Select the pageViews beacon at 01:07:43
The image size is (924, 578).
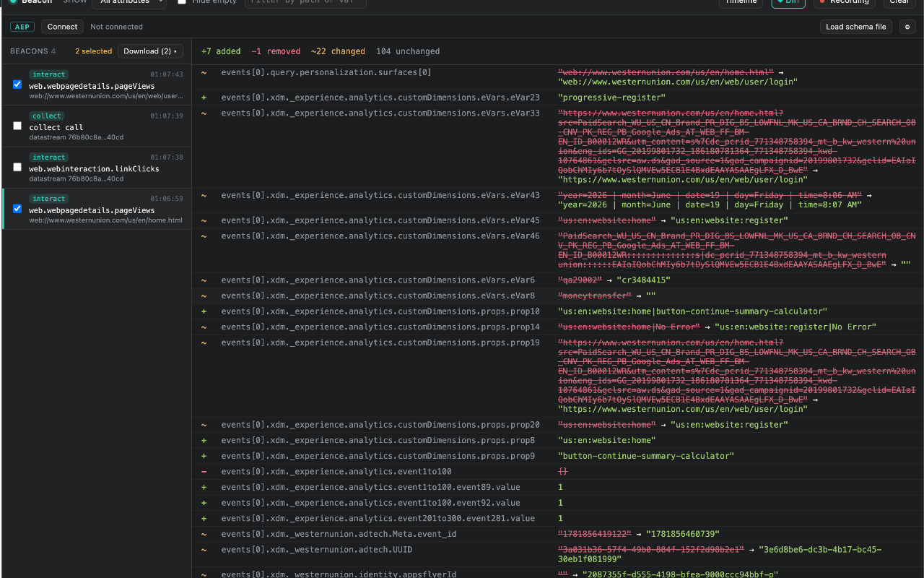97,85
